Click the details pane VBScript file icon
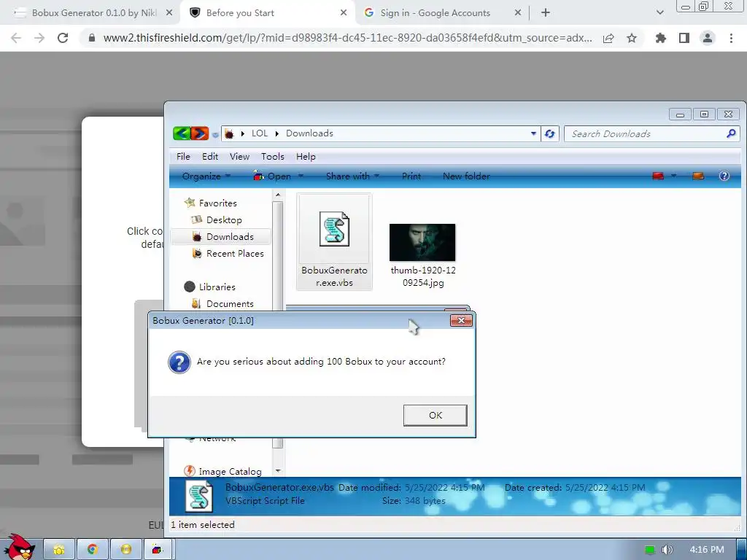Image resolution: width=747 pixels, height=560 pixels. pos(199,496)
